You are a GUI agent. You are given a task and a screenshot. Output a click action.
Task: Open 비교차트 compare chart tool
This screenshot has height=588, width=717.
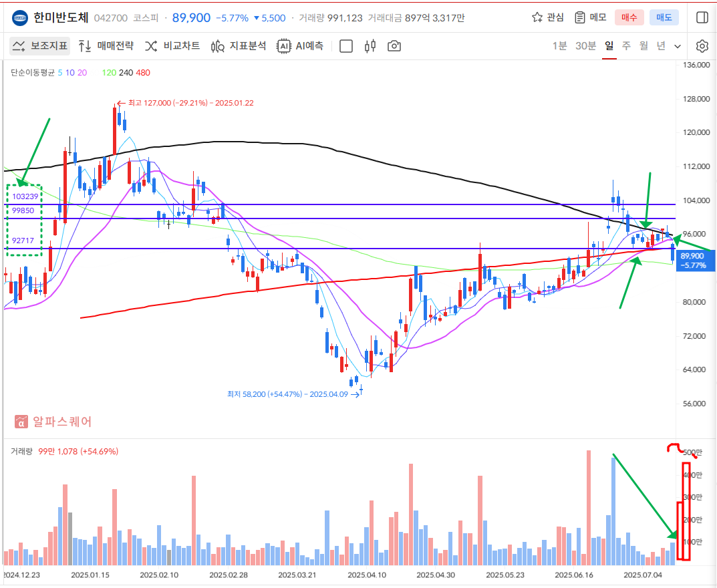(172, 45)
